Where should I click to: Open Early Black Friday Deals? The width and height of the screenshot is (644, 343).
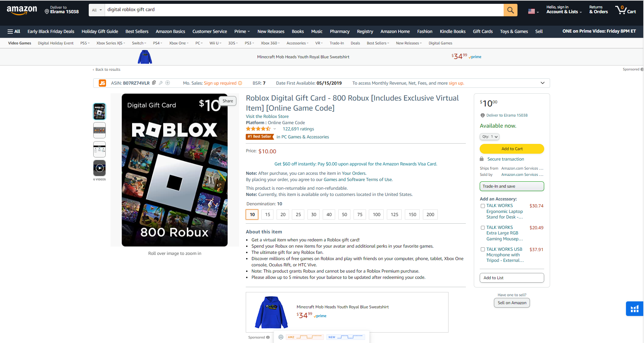pos(51,31)
